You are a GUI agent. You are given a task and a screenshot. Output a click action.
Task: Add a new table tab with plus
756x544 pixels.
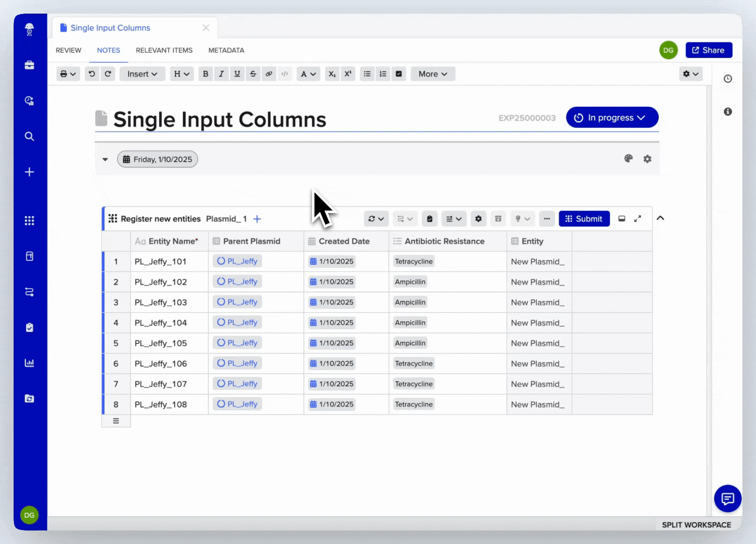[x=257, y=219]
